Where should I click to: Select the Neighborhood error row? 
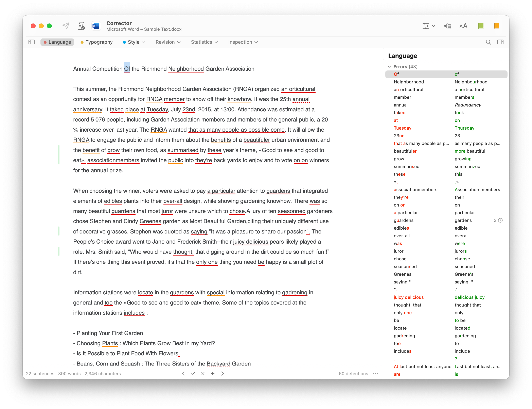(446, 82)
